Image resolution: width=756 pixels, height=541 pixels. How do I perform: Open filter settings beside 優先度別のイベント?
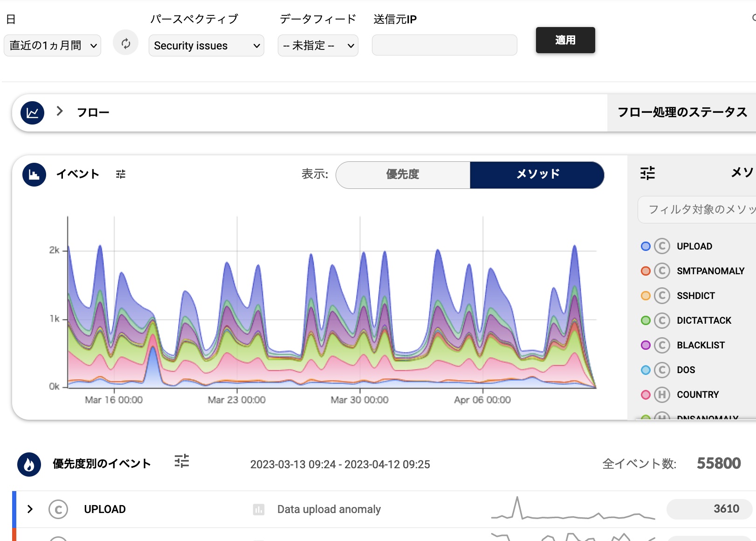coord(181,461)
